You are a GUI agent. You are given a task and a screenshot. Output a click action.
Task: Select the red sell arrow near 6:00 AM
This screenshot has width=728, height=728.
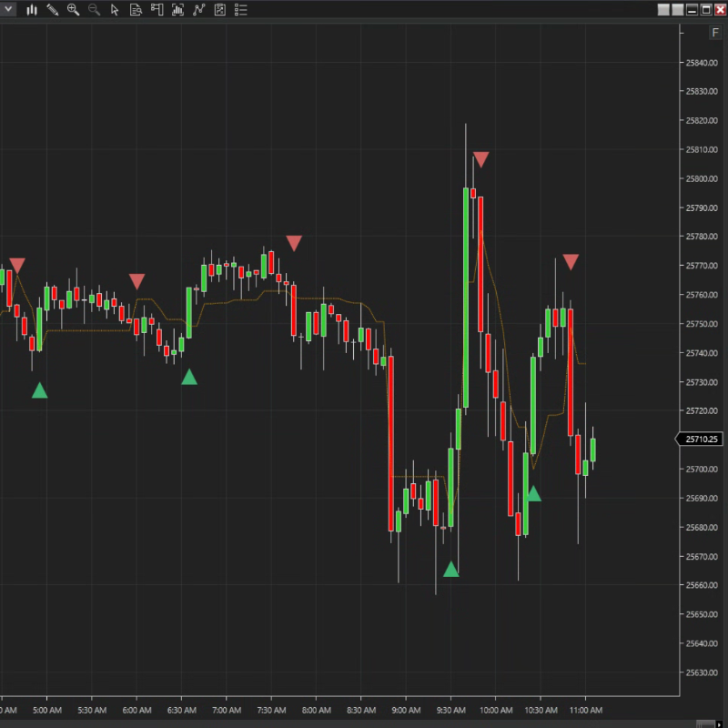point(137,281)
